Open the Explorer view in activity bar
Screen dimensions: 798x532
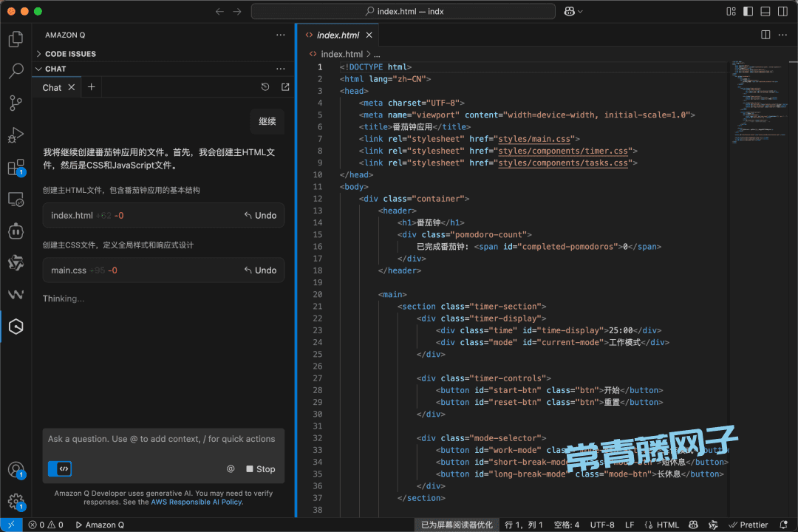coord(16,39)
